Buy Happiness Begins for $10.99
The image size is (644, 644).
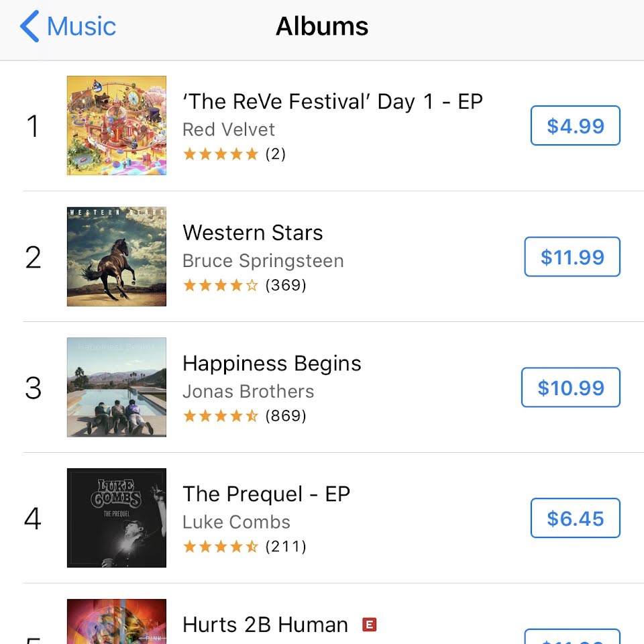(x=570, y=387)
